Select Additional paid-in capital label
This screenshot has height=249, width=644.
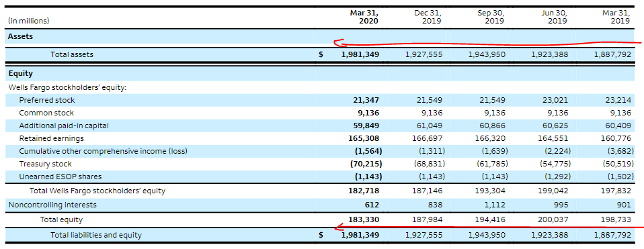(64, 126)
